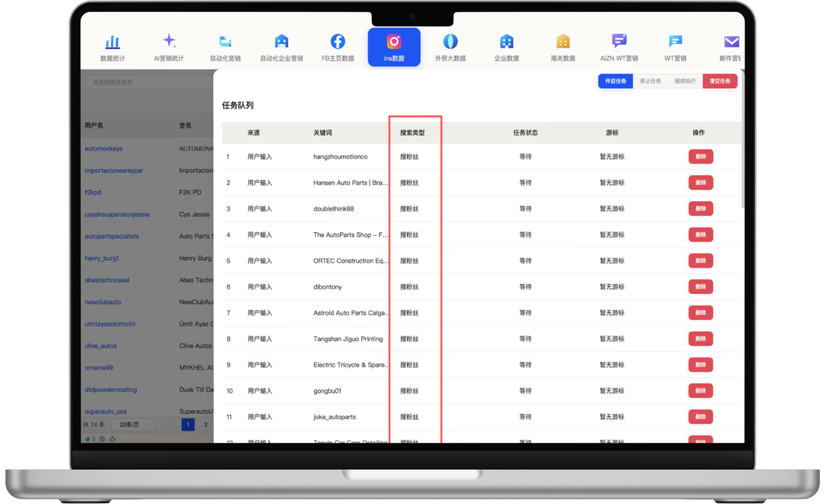
Task: Click the robot icon in status bar
Action: point(112,439)
